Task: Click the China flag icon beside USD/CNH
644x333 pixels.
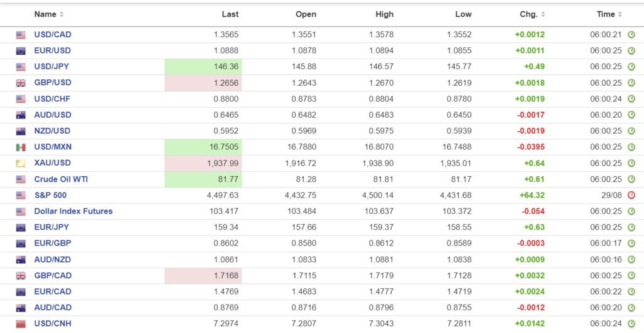Action: point(21,324)
